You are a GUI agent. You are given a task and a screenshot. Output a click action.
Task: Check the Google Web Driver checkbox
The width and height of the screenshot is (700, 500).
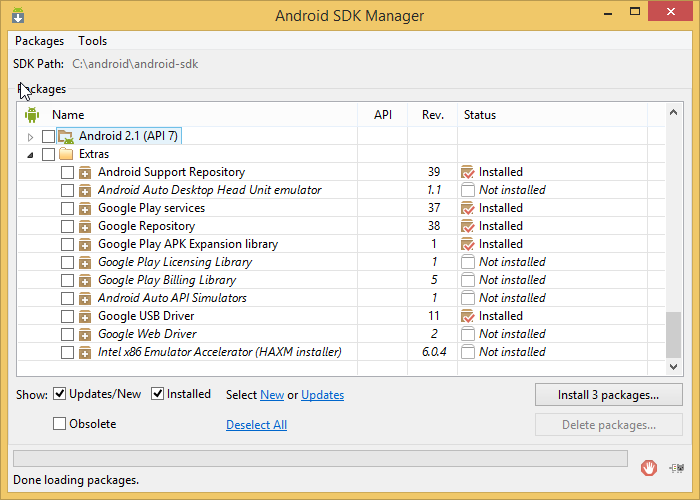67,334
